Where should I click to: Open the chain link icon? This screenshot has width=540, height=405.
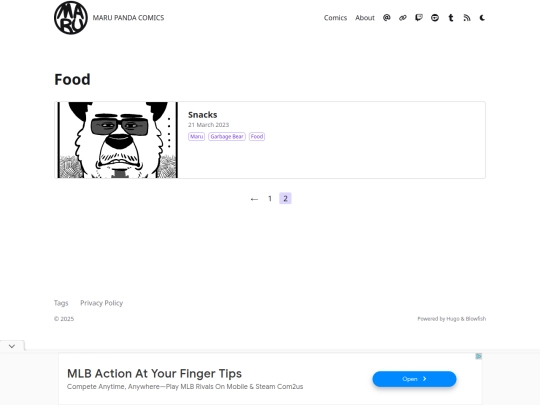403,18
